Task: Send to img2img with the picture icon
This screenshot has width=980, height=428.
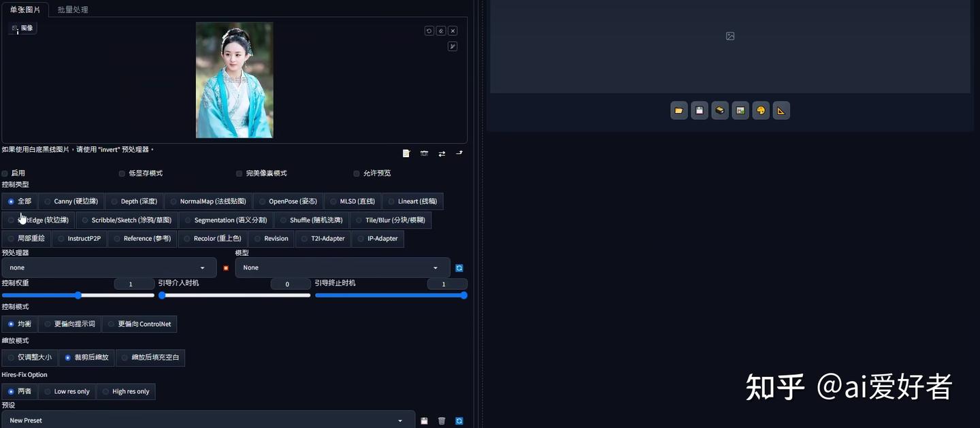Action: [740, 110]
